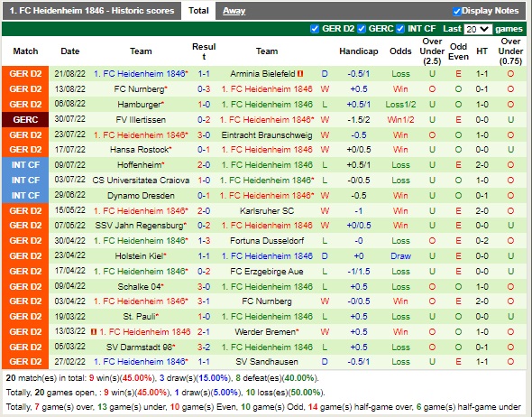Select Fortuna Dusseldorf team name
532x417 pixels.
(267, 241)
